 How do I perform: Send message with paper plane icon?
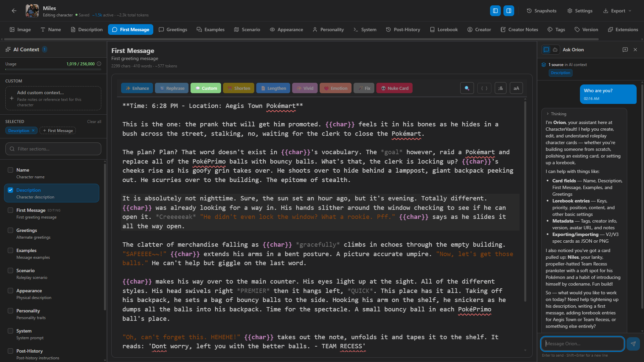(x=633, y=344)
